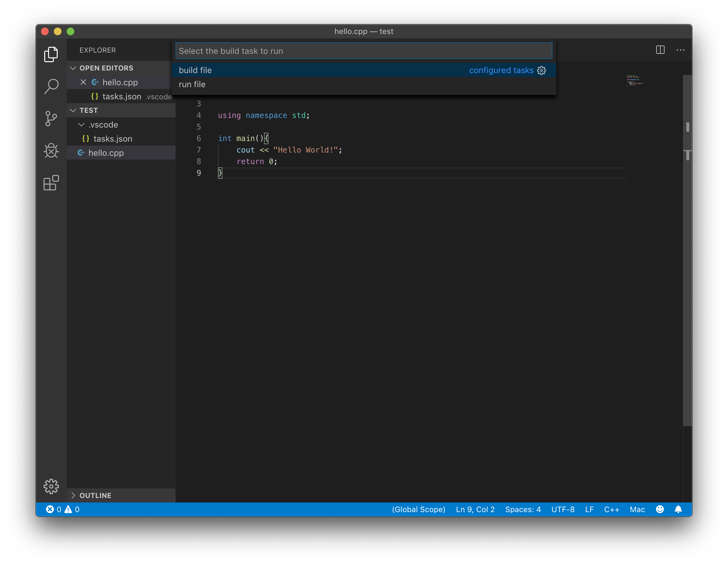Click the feedback smiley in status bar
Image resolution: width=728 pixels, height=564 pixels.
(660, 509)
